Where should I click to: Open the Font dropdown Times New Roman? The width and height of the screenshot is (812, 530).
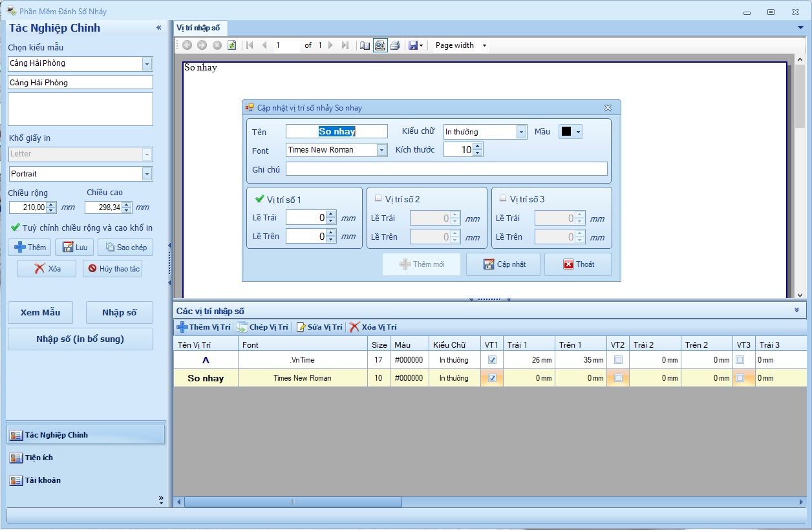(381, 150)
